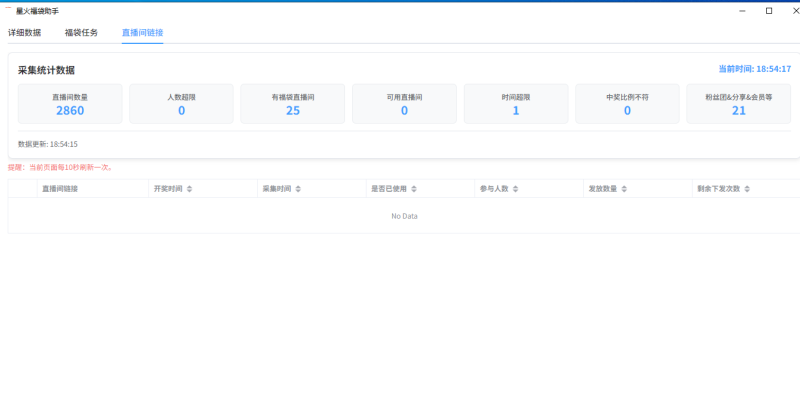Sort by 开奖时间 using its sort arrows
Screen dimensions: 800x420
pos(189,188)
